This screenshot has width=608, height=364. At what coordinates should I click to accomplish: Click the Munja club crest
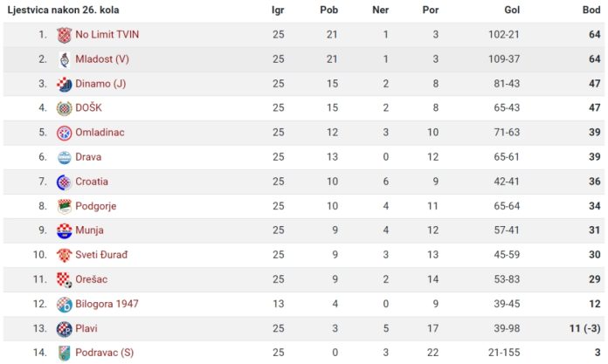(x=65, y=230)
